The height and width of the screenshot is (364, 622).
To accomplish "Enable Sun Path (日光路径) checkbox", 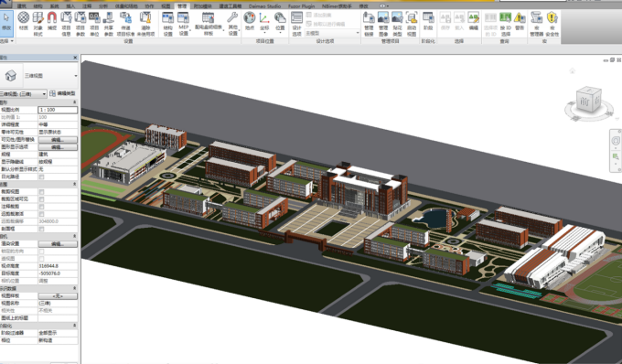I will click(42, 177).
